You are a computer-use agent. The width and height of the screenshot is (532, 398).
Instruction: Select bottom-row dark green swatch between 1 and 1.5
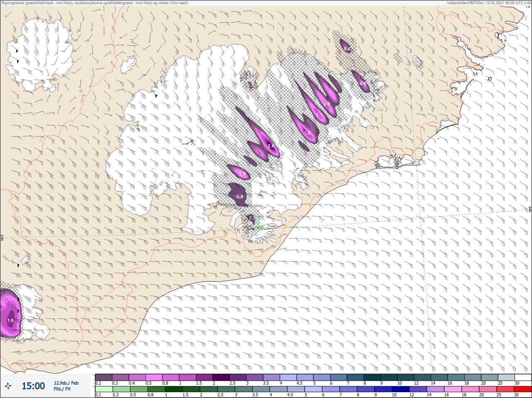click(x=174, y=389)
